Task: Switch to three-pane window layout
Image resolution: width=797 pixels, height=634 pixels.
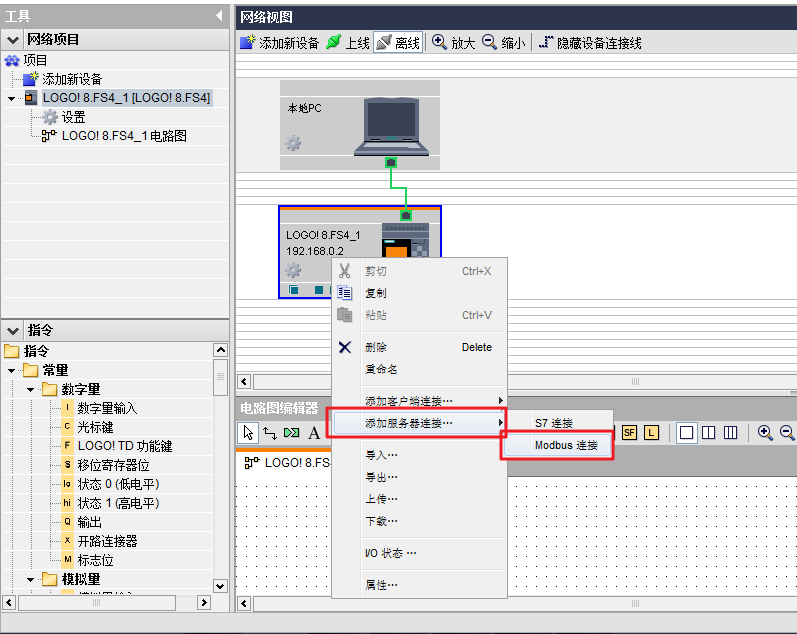Action: [x=730, y=433]
